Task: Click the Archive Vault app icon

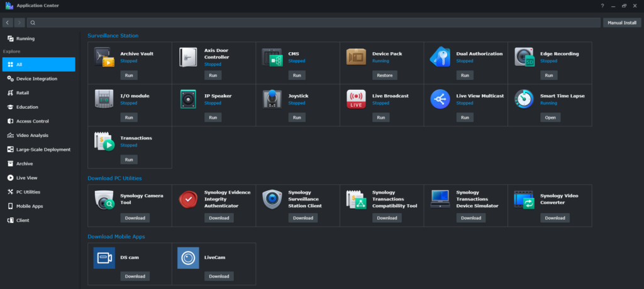Action: click(x=104, y=57)
